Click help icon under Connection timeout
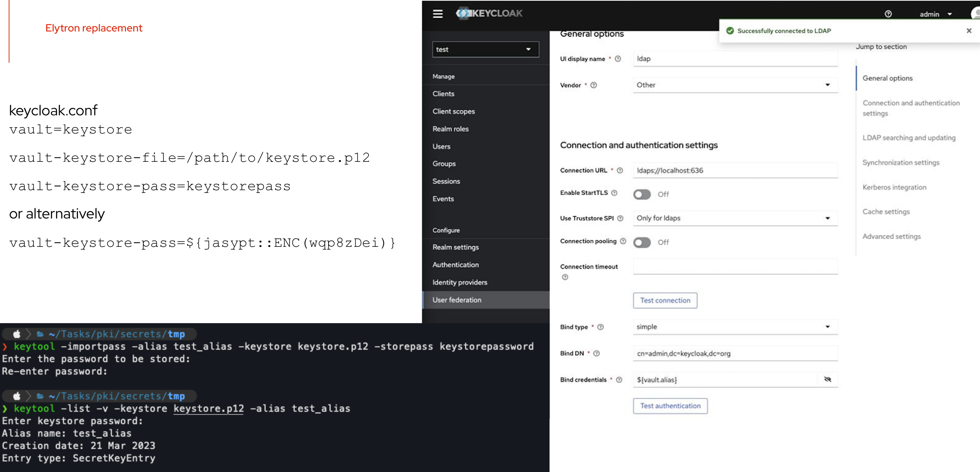Screen dimensions: 980x472 (565, 277)
